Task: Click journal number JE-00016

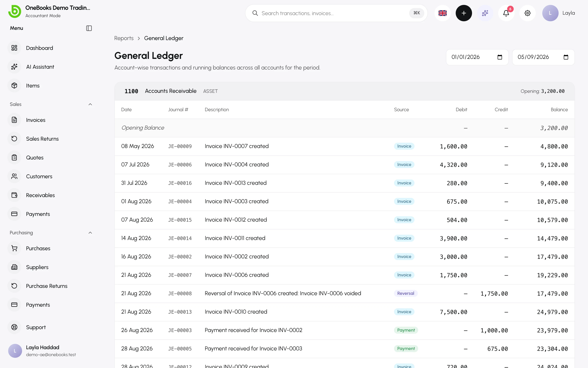Action: [180, 183]
